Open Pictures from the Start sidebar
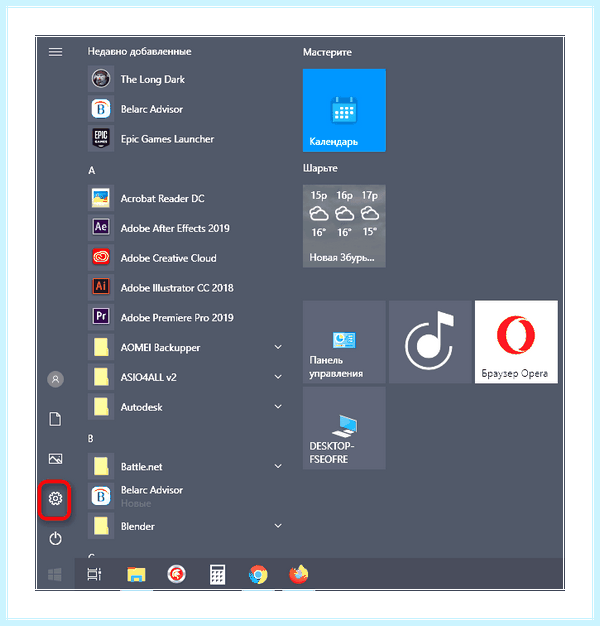The image size is (600, 626). [x=55, y=458]
